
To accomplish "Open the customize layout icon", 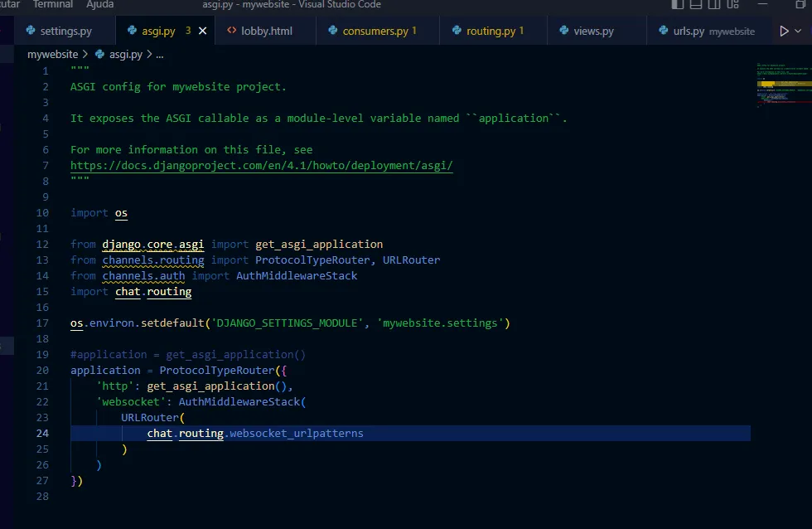I will pos(732,5).
